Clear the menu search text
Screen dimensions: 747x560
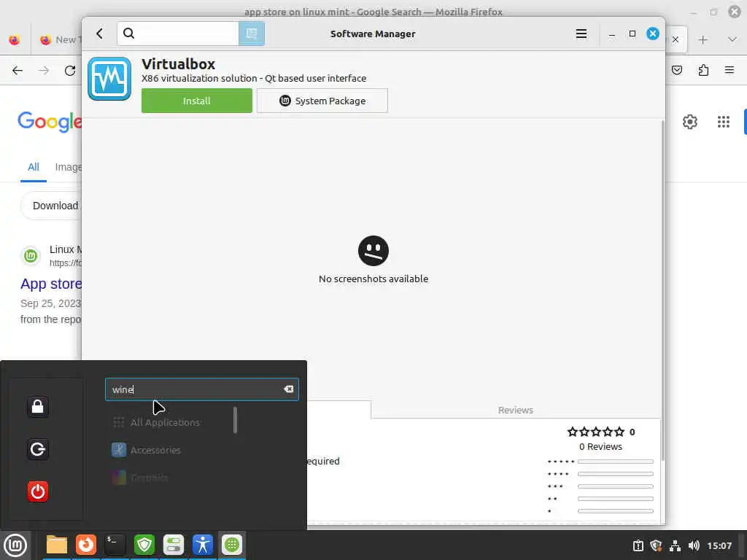pos(288,389)
